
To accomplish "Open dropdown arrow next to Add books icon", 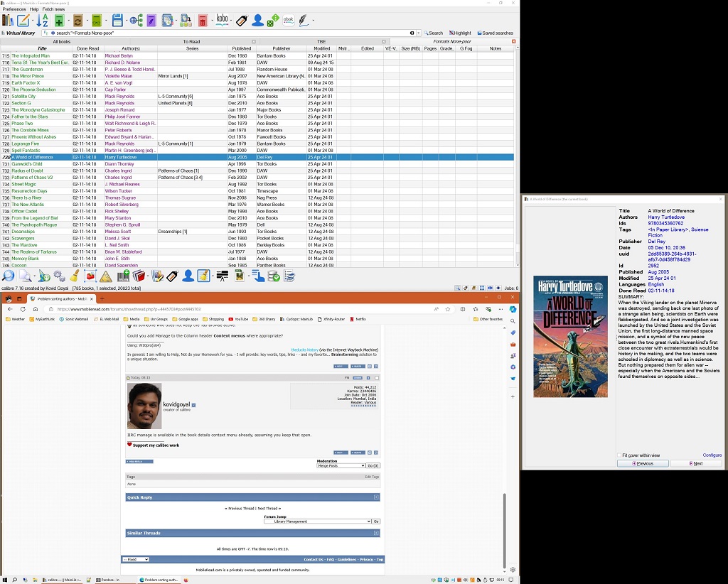I will tap(68, 21).
